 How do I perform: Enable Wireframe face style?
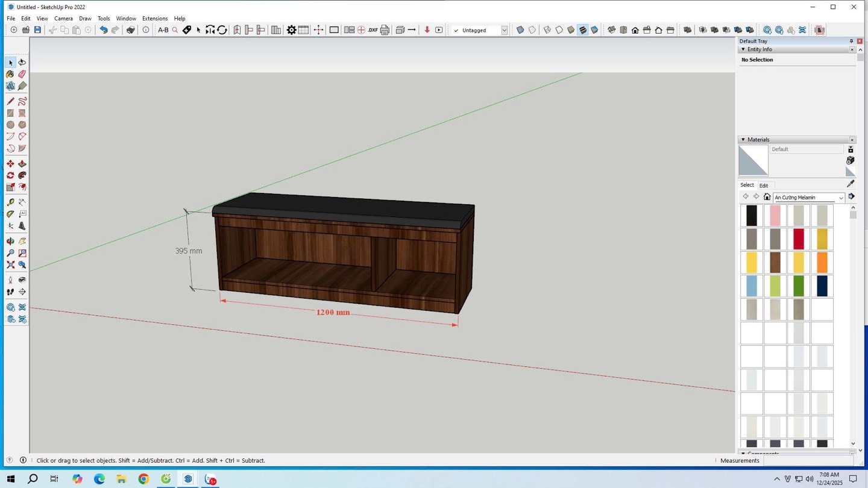547,30
